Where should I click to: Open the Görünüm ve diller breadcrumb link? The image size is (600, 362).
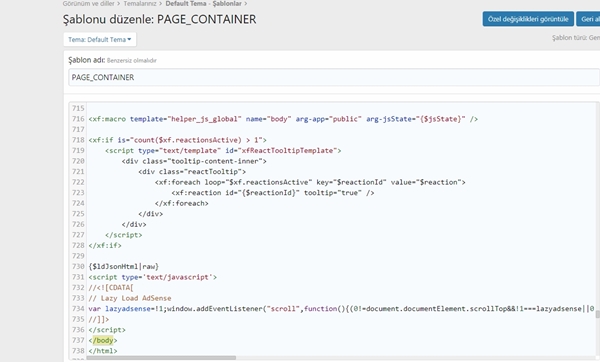pyautogui.click(x=88, y=3)
